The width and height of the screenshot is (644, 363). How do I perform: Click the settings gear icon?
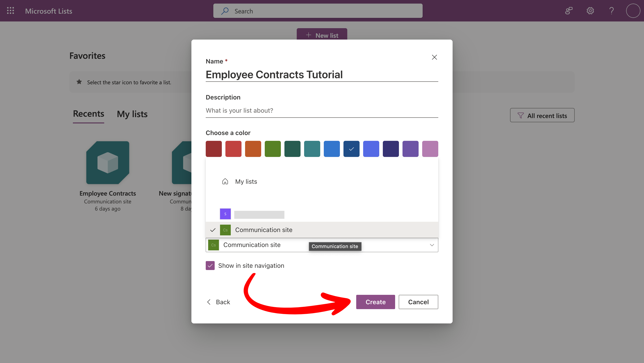(590, 11)
